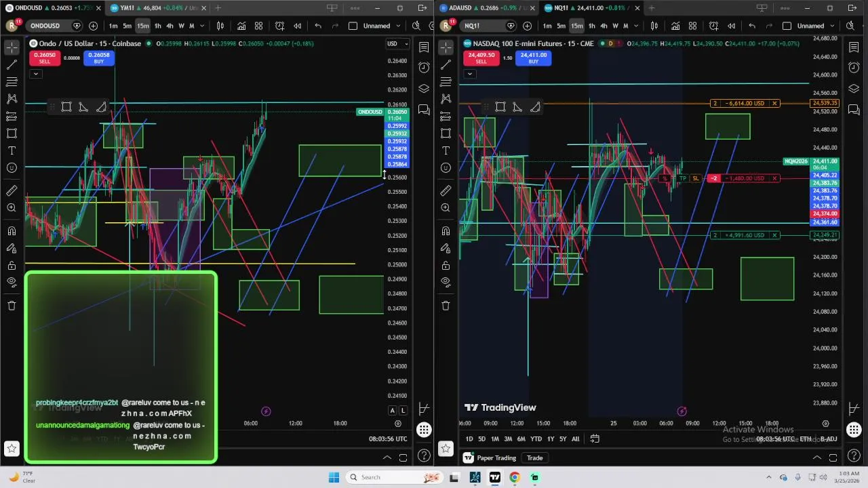
Task: Open Bar Replay in the NQ1! chart toolbar
Action: 731,26
